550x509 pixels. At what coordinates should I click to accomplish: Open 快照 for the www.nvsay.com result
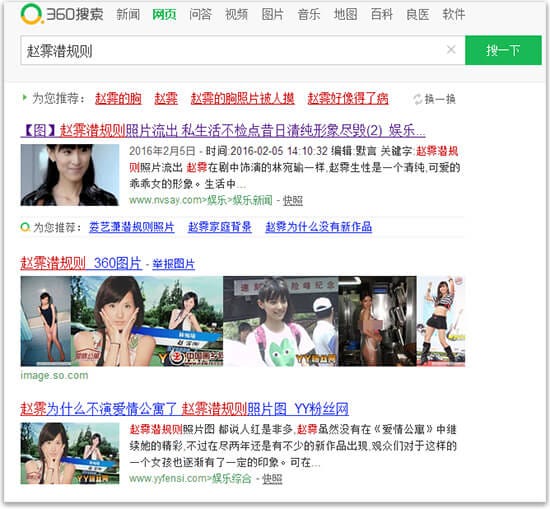coord(293,201)
